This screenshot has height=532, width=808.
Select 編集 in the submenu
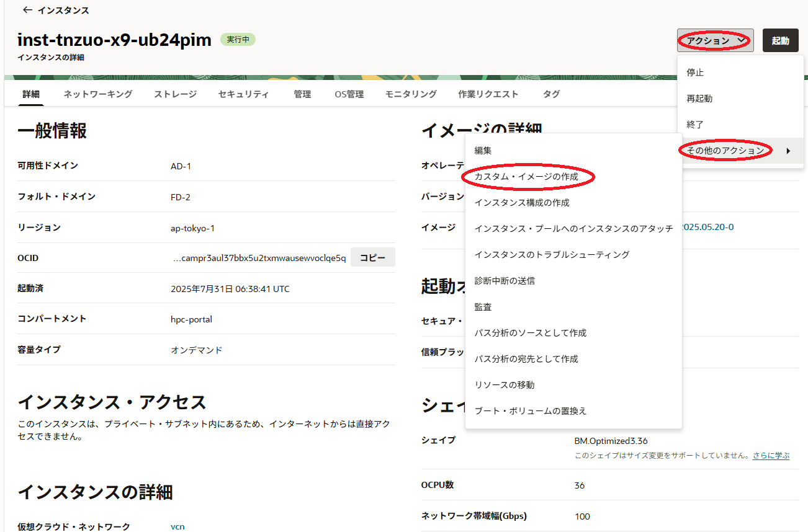[483, 151]
